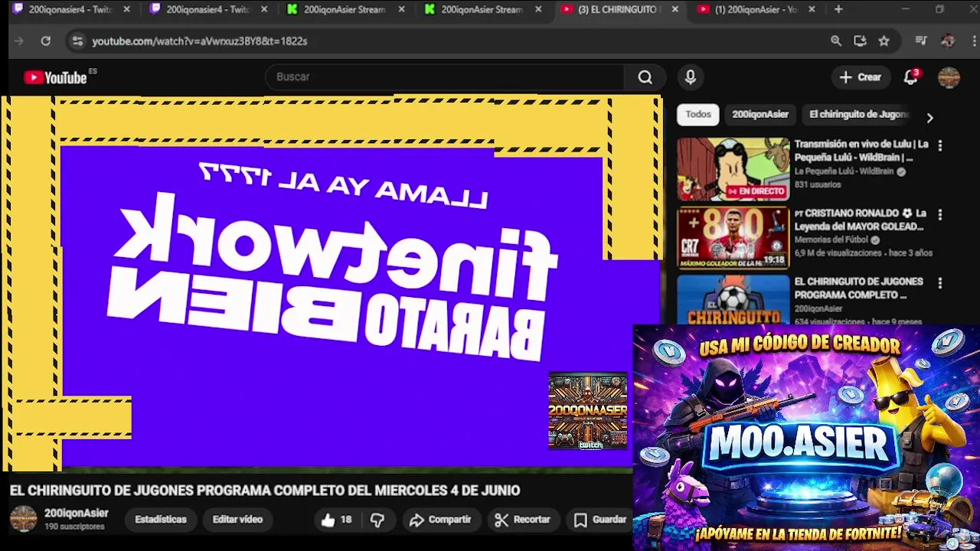Click the YouTube logo to go home

click(55, 77)
